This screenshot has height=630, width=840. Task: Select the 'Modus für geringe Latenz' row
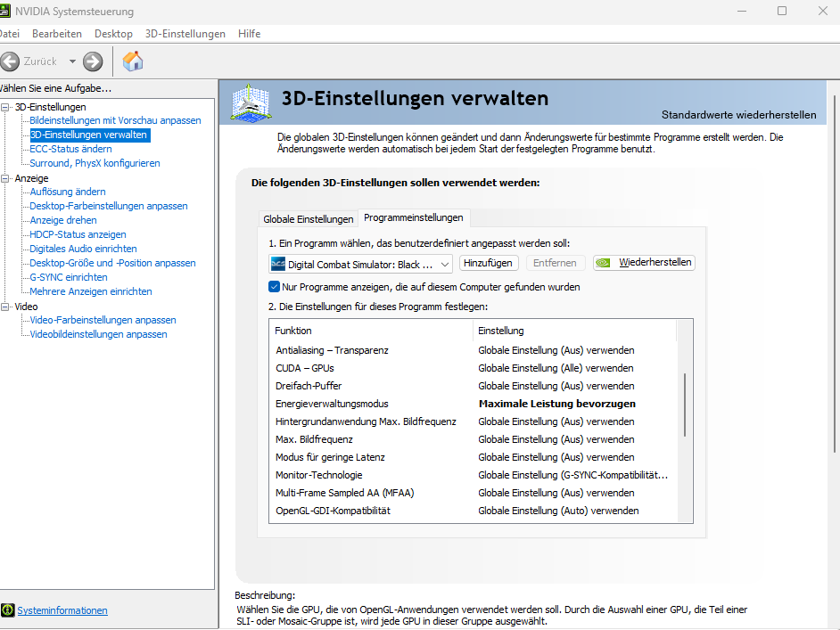pos(474,457)
